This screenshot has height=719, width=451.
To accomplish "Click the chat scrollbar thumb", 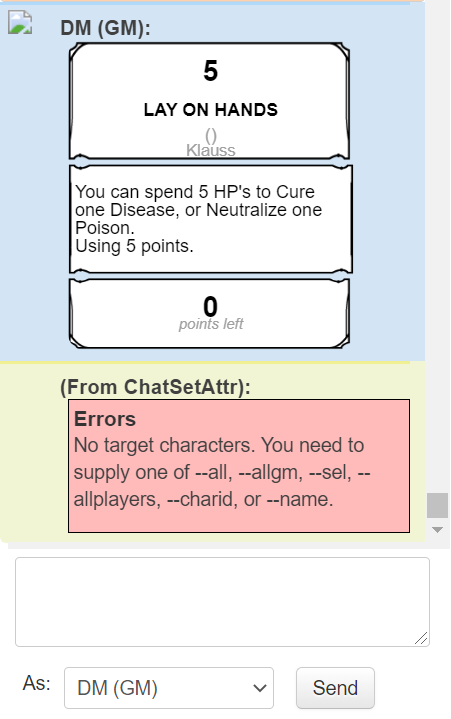I will 437,505.
